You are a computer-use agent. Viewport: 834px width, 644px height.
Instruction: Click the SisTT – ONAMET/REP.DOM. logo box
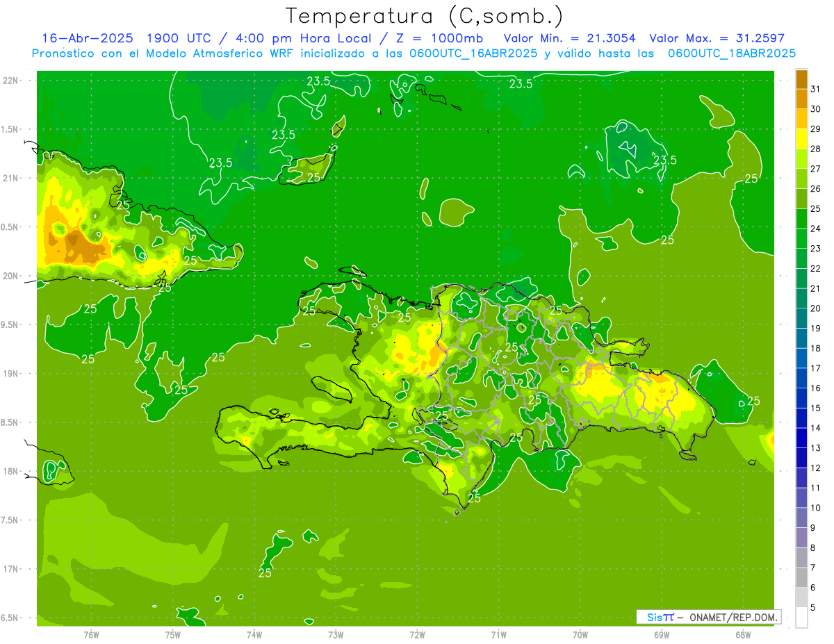coord(708,617)
